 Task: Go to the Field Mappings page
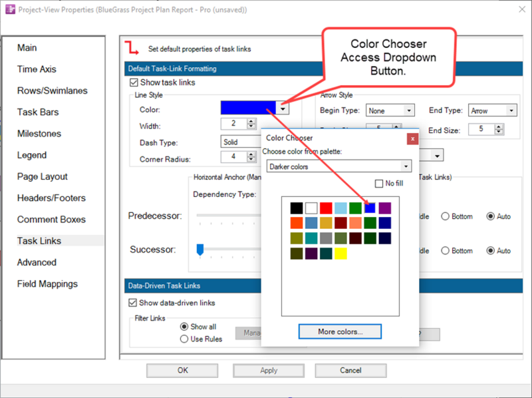[x=47, y=284]
